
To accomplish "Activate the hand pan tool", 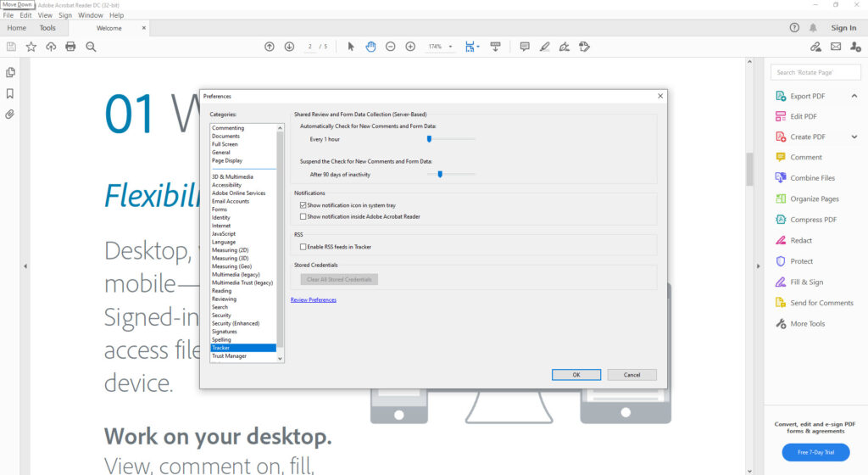I will click(370, 47).
